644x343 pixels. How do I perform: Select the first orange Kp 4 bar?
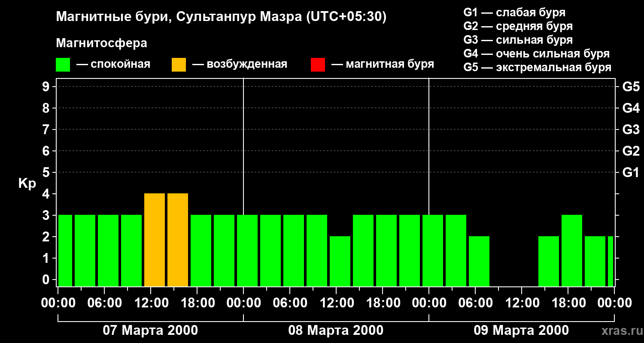(155, 240)
